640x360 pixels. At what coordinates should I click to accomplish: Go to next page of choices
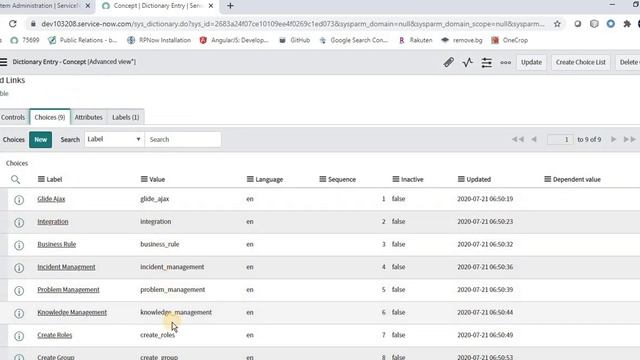tap(613, 139)
